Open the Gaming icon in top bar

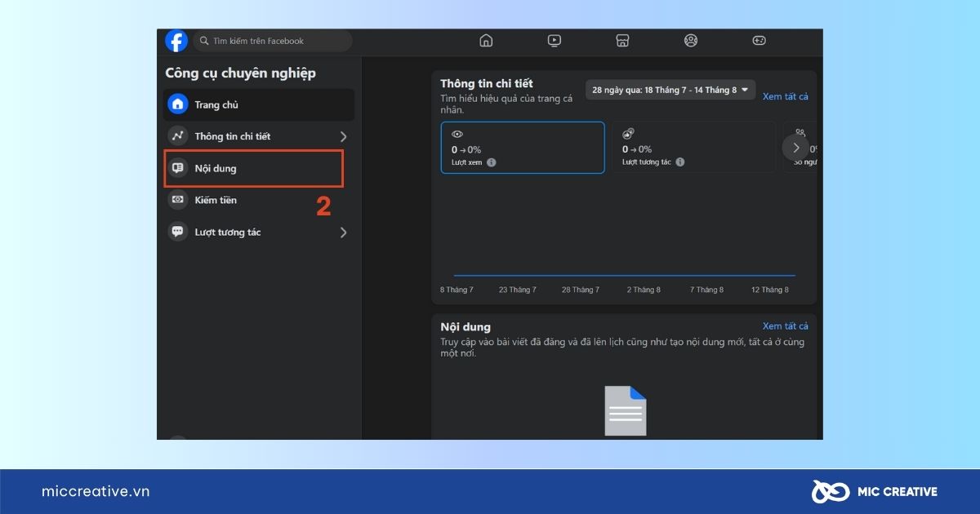[x=759, y=41]
